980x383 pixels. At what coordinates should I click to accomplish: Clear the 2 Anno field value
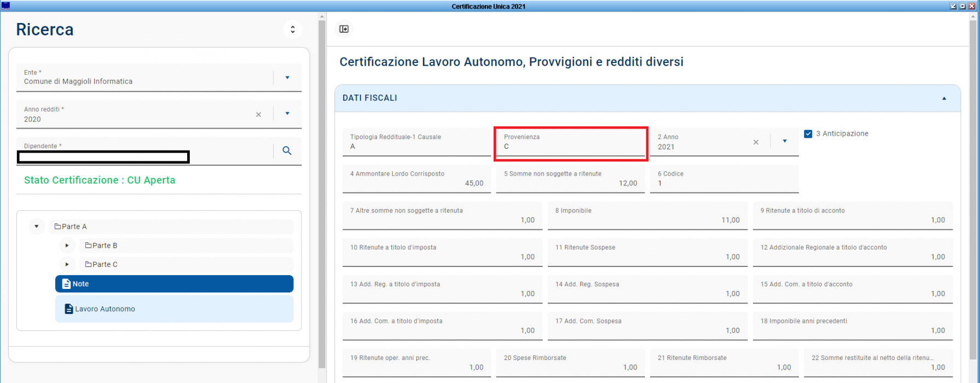click(x=756, y=142)
